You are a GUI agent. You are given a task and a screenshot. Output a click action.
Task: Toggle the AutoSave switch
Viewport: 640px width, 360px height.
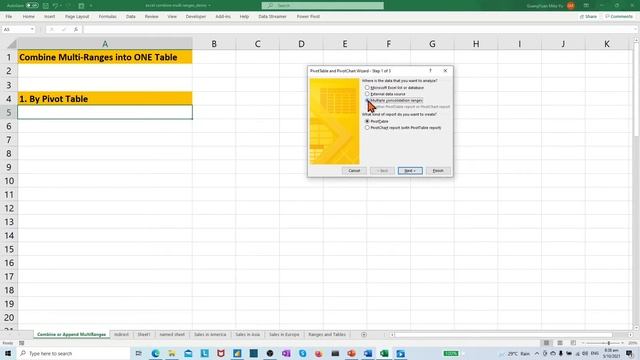32,6
